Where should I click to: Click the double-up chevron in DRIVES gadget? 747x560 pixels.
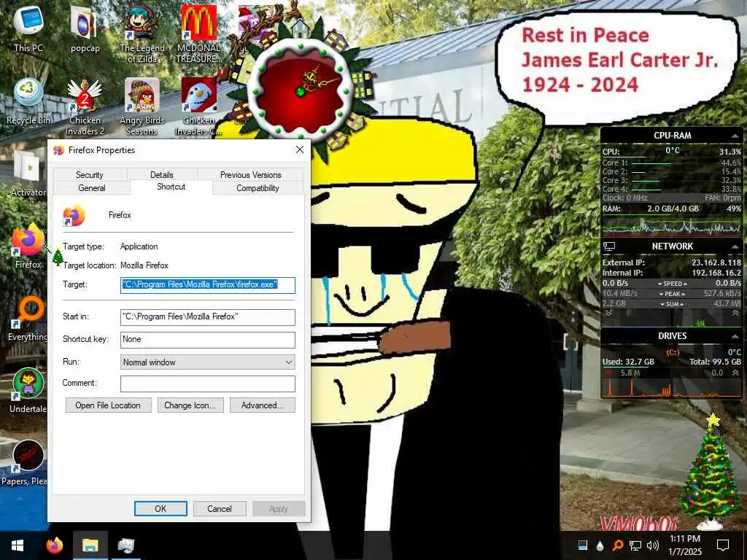coord(735,373)
